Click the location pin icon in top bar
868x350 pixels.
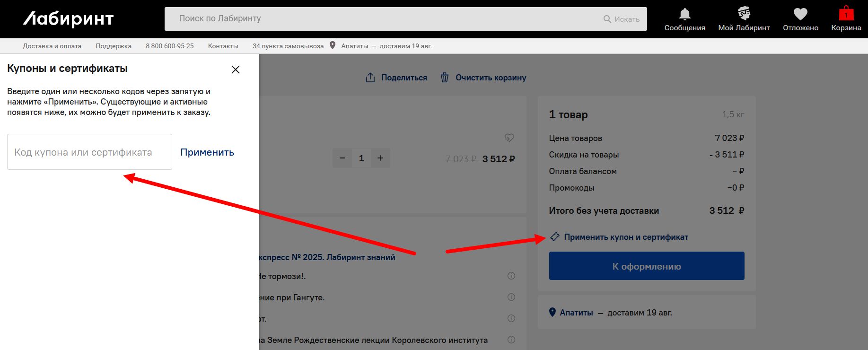333,45
